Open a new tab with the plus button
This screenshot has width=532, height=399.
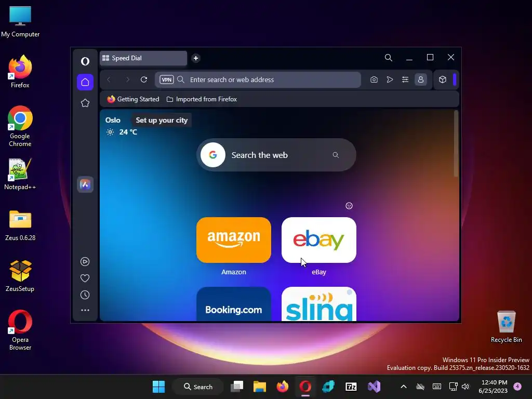(196, 58)
